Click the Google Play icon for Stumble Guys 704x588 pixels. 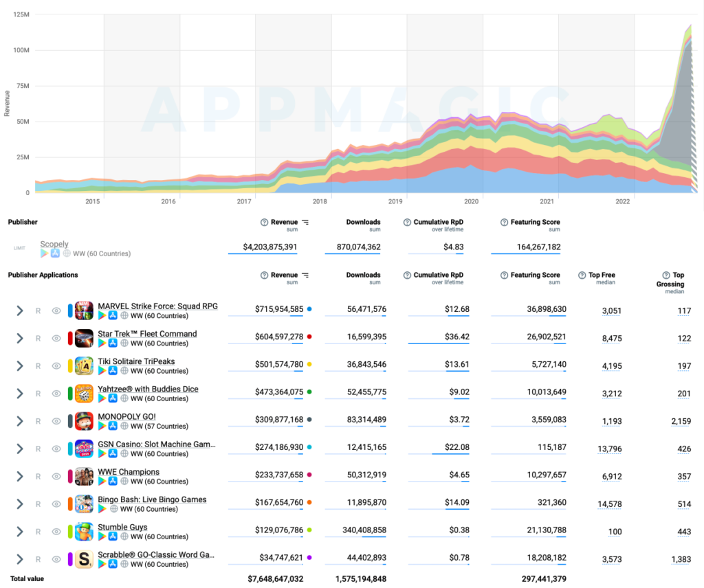102,536
